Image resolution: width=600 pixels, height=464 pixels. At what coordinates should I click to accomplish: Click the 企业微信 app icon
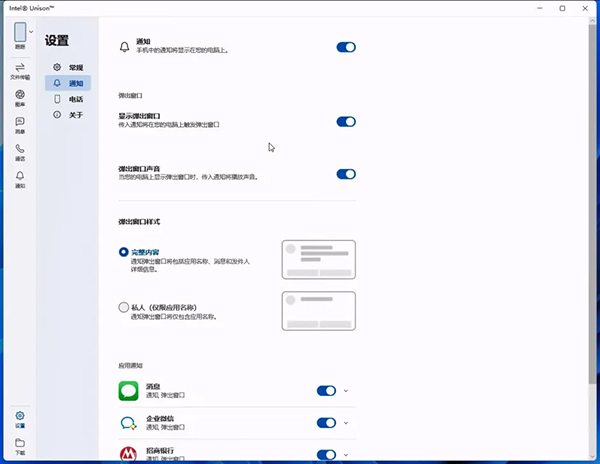coord(128,423)
